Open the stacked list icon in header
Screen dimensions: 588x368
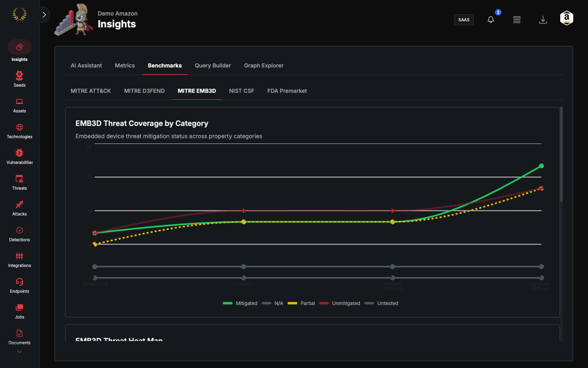(517, 20)
